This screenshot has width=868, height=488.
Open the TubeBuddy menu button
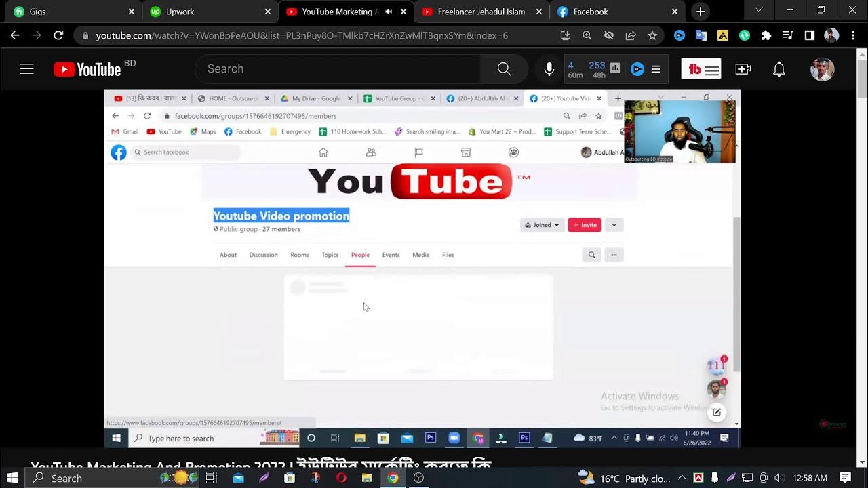pos(701,68)
